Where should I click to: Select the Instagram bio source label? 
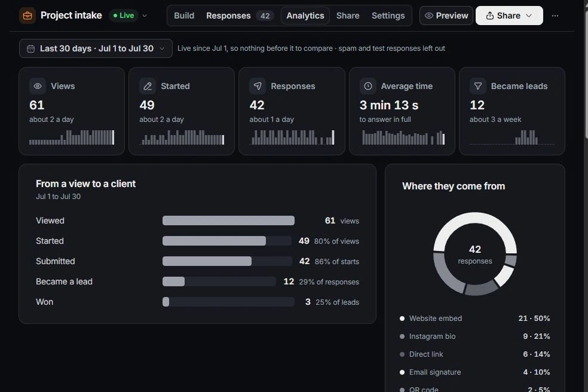pyautogui.click(x=433, y=336)
